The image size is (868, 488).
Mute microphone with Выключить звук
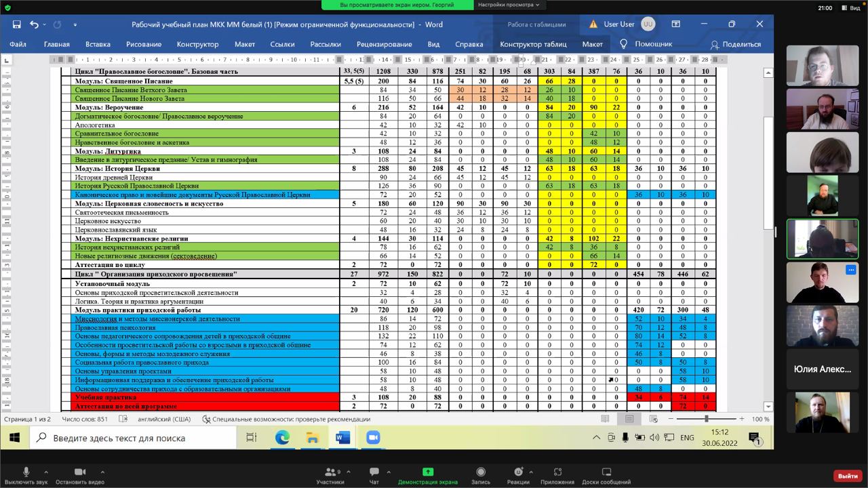tap(26, 472)
